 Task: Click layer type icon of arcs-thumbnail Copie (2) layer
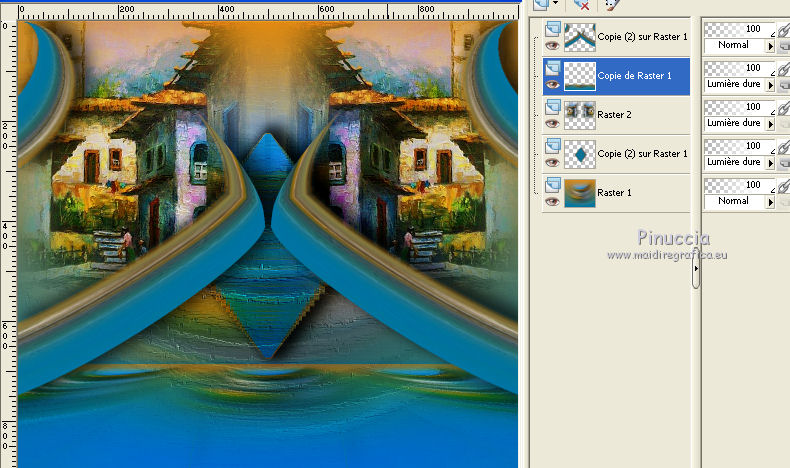(553, 29)
